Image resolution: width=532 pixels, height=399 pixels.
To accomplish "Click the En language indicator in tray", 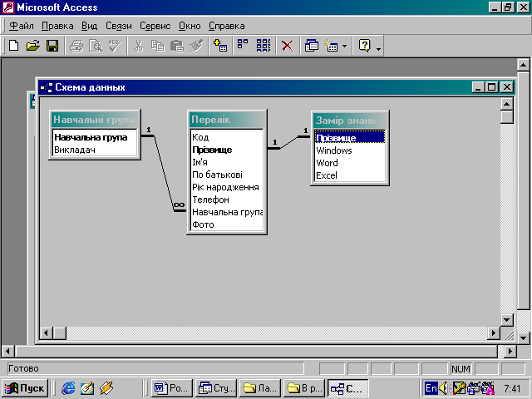I will [x=431, y=388].
